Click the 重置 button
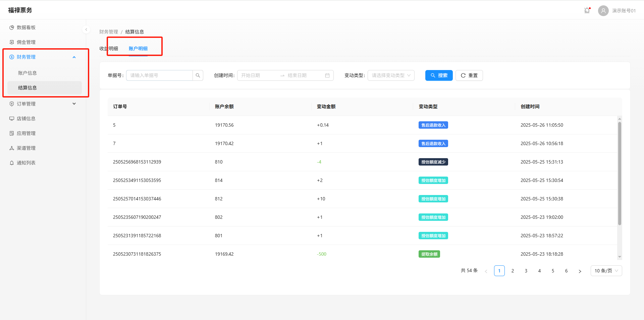Image resolution: width=644 pixels, height=320 pixels. (469, 75)
